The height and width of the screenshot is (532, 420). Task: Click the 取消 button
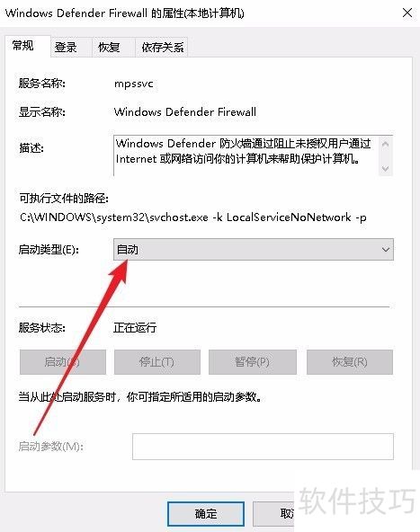coord(273,514)
